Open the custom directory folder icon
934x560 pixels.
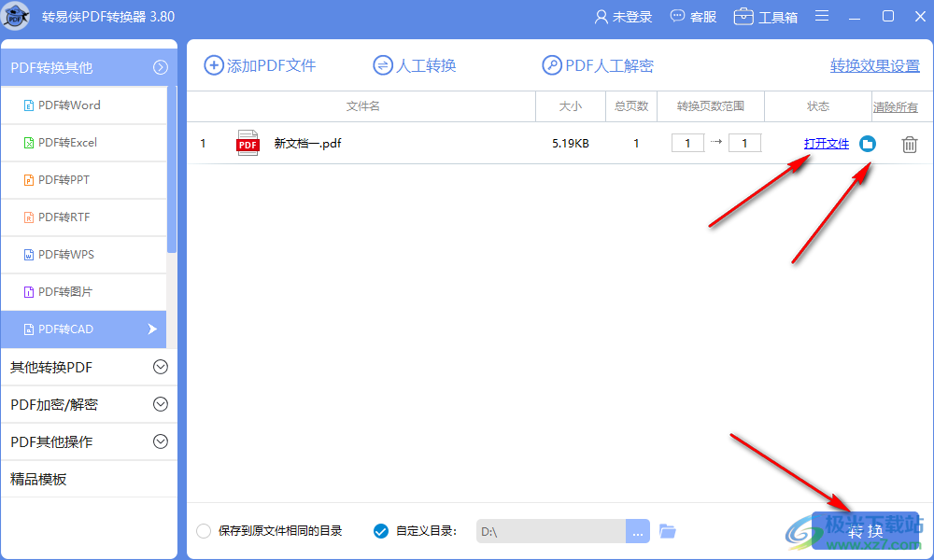coord(667,531)
